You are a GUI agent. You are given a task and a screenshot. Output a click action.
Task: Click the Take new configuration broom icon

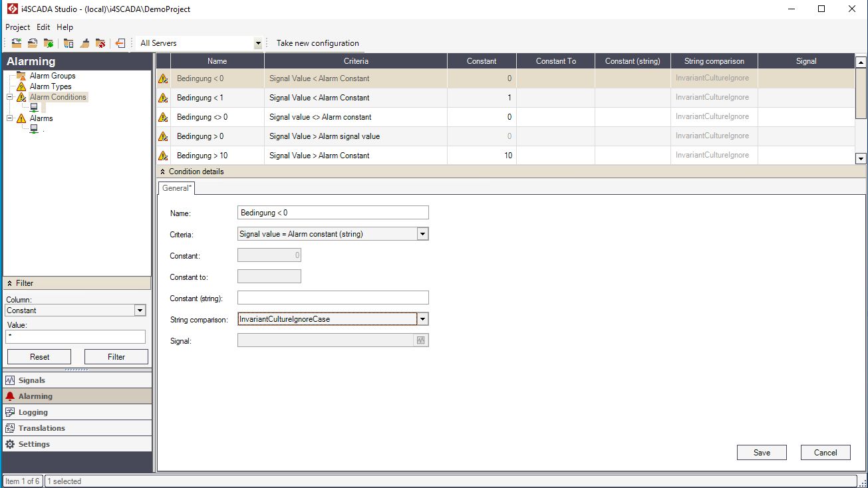84,43
